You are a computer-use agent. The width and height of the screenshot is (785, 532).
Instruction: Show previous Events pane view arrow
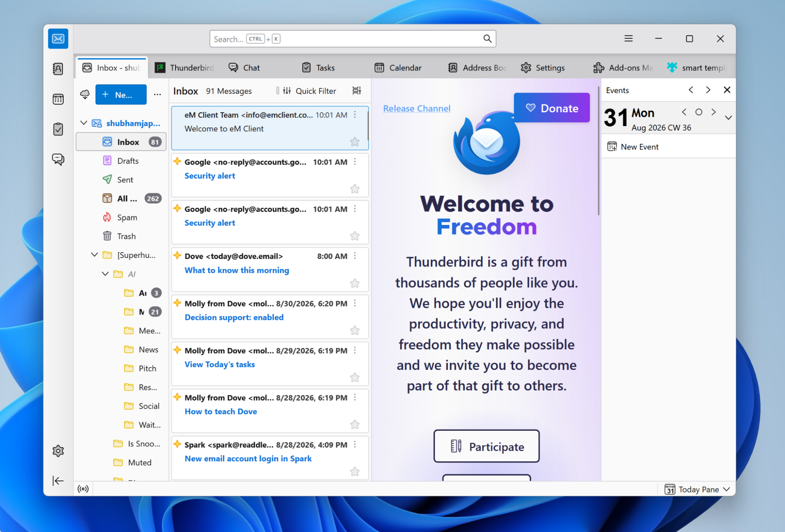pos(691,90)
